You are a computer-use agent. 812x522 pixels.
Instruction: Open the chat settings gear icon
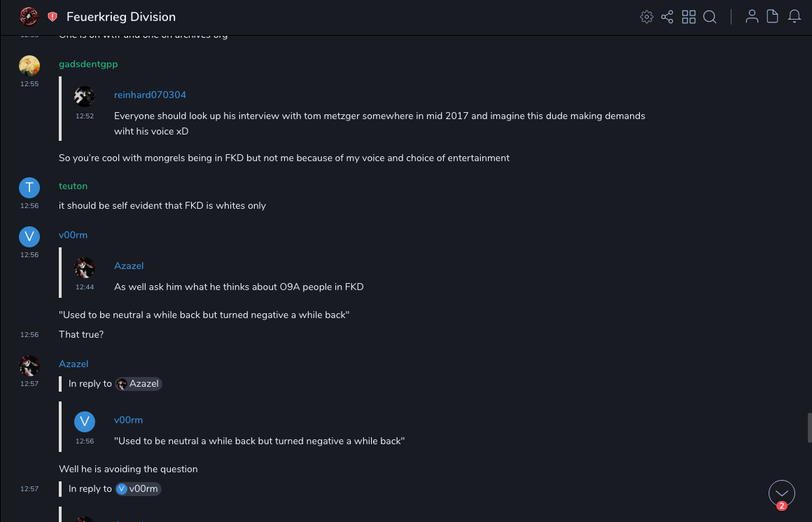click(647, 17)
